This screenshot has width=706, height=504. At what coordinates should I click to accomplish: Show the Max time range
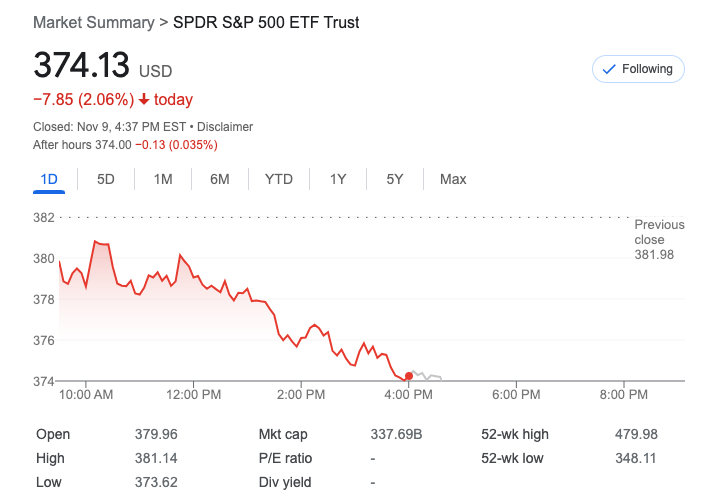453,179
